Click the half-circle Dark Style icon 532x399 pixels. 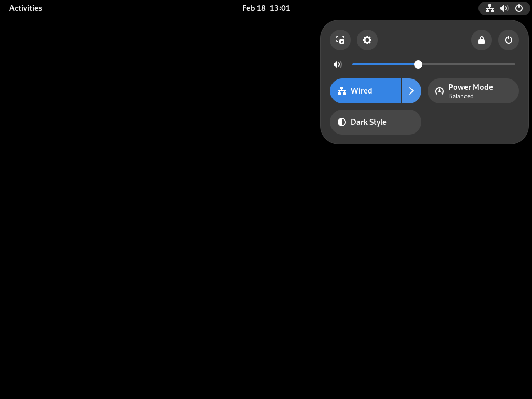(x=342, y=122)
